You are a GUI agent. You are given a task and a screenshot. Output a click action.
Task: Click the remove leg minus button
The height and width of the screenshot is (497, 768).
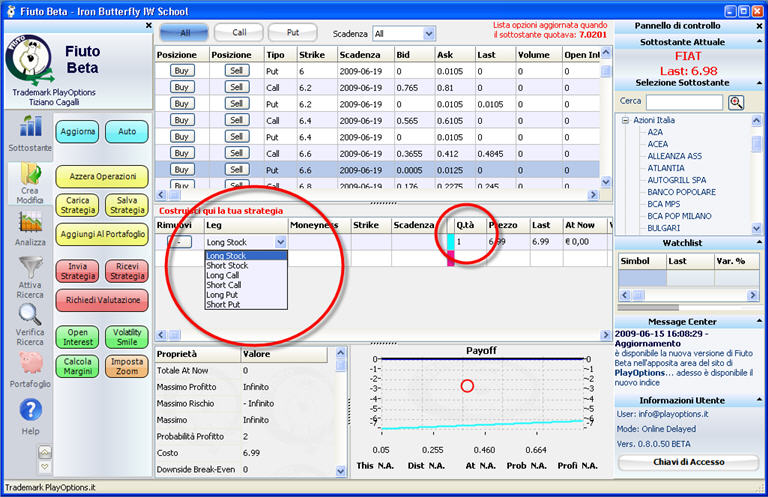(179, 242)
